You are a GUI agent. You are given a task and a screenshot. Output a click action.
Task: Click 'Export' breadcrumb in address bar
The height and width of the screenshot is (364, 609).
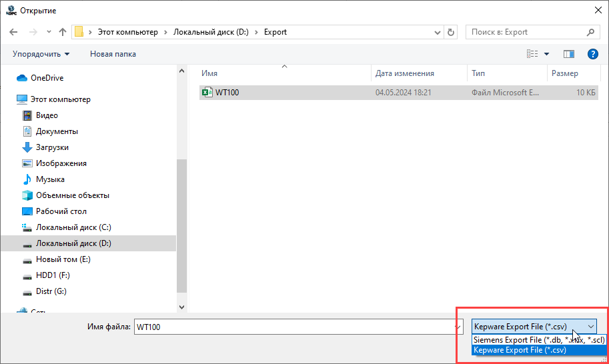pos(275,32)
